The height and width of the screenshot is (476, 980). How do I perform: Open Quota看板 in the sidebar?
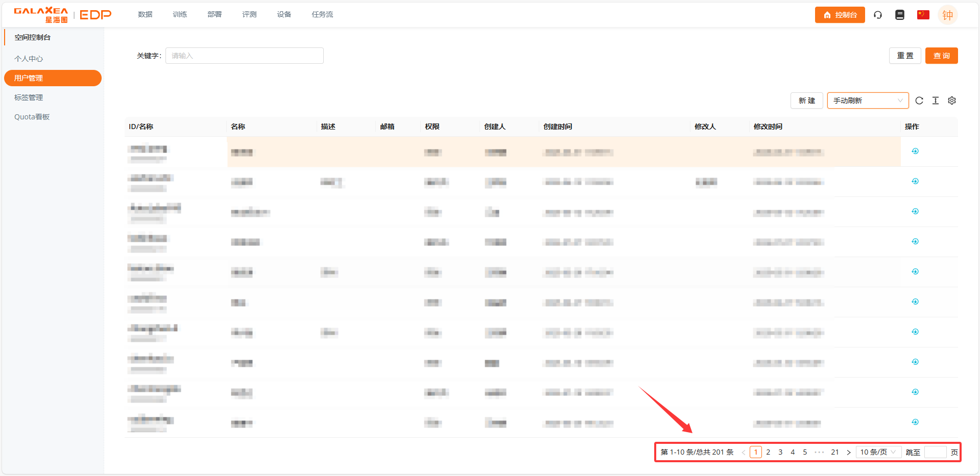point(32,117)
